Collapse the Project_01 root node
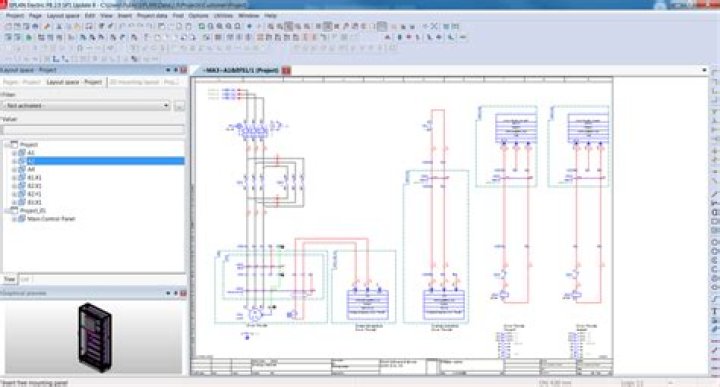Image resolution: width=720 pixels, height=387 pixels. [x=6, y=211]
